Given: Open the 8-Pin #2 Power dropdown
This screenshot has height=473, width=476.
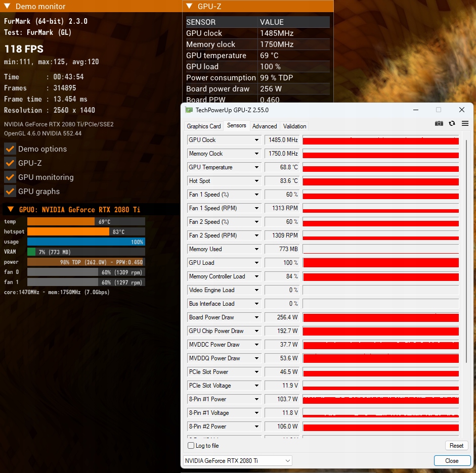Looking at the screenshot, I should click(x=256, y=427).
